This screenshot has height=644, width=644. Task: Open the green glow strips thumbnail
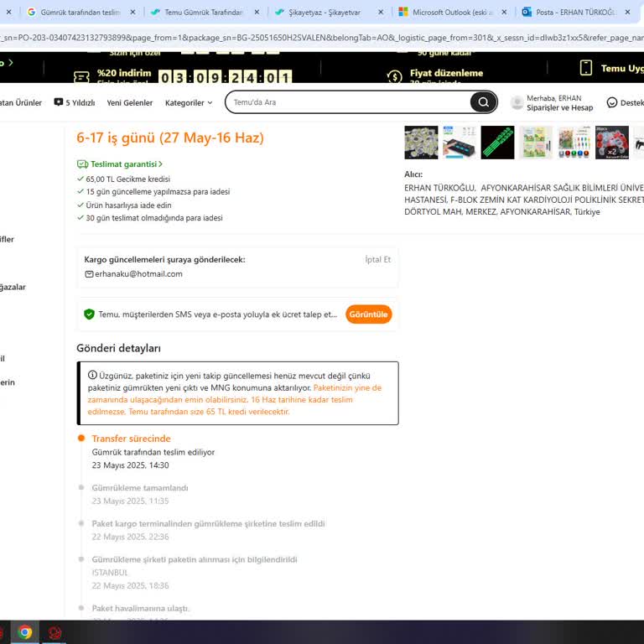(497, 143)
